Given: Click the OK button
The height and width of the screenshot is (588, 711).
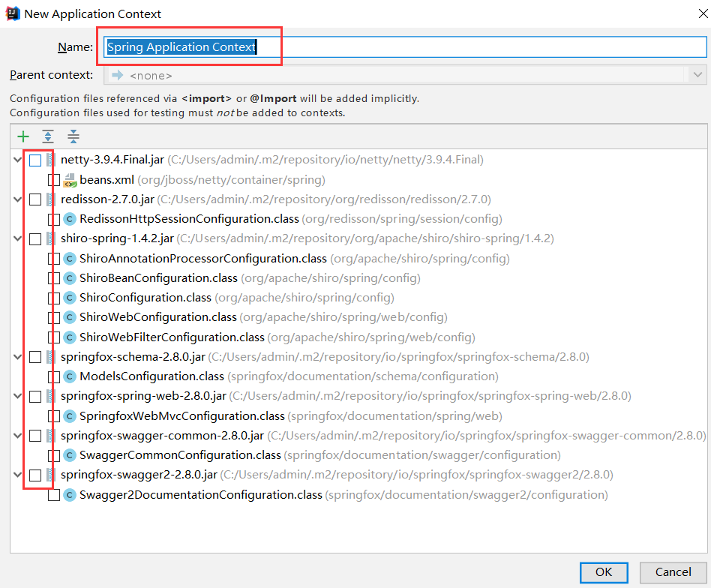Looking at the screenshot, I should pos(604,572).
